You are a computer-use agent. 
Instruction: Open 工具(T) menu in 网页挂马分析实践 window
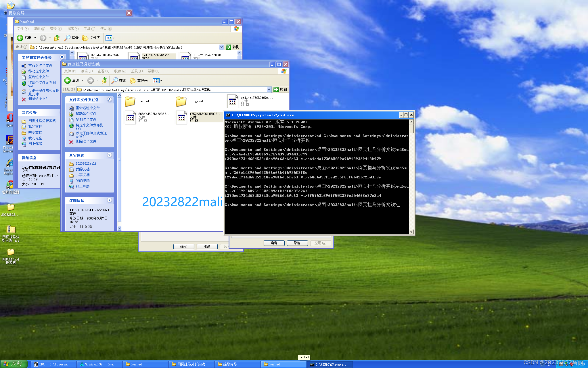(137, 71)
